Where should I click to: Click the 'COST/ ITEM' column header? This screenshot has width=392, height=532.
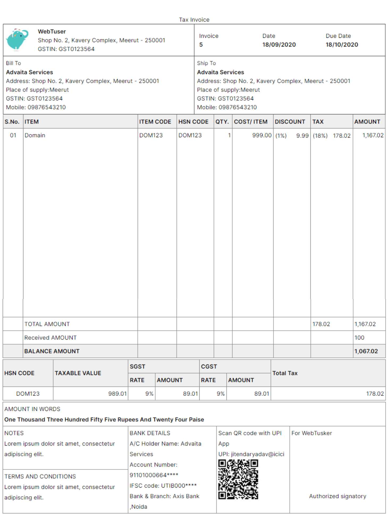[x=251, y=122]
